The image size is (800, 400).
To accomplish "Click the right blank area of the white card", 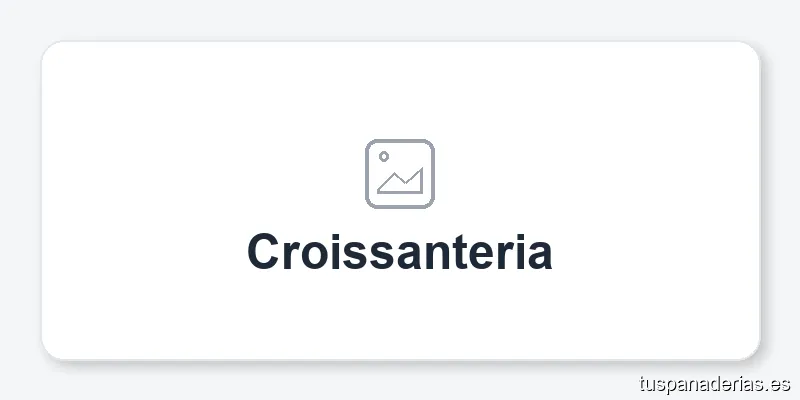I will pyautogui.click(x=660, y=200).
